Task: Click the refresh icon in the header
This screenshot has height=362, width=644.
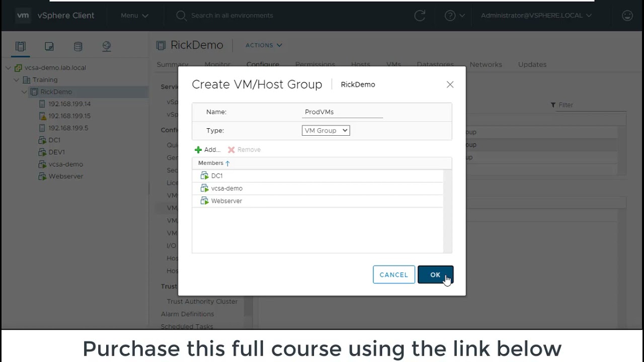Action: pos(420,16)
